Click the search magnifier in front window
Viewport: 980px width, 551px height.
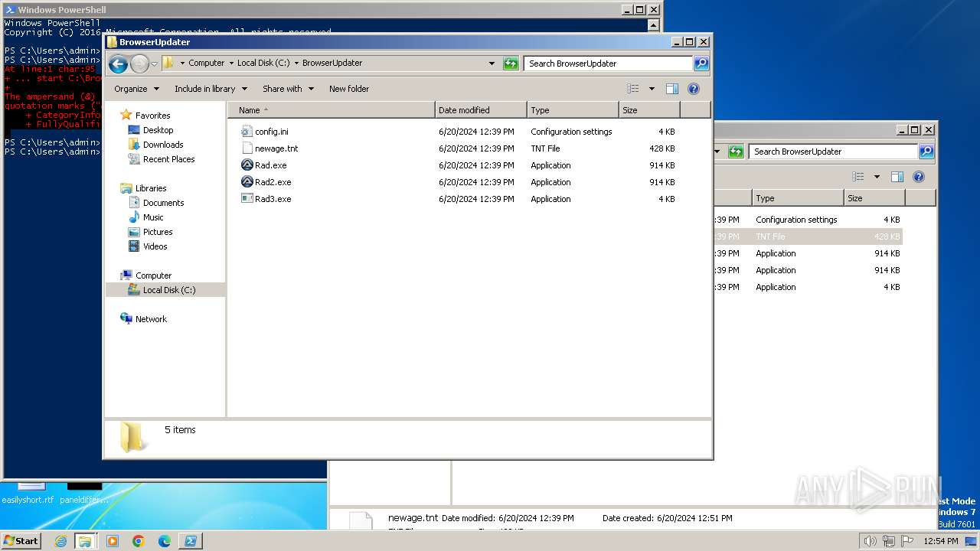click(701, 64)
